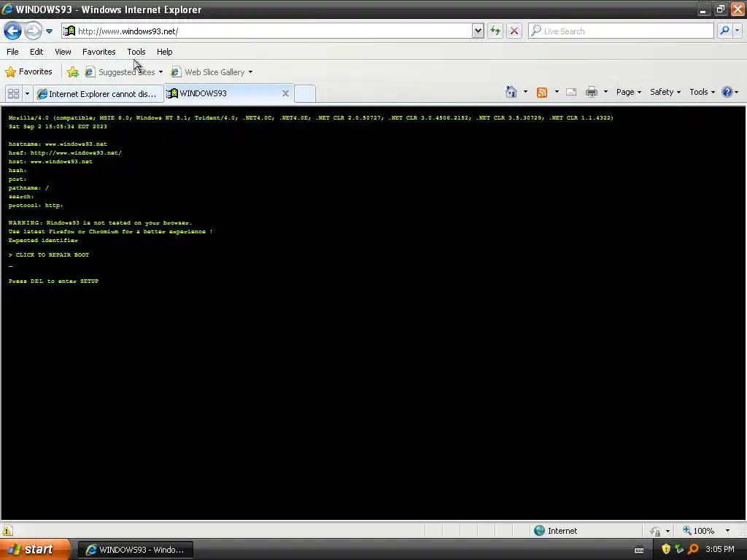Switch to Internet Explorer cannot display tab
The width and height of the screenshot is (747, 560).
[x=98, y=94]
